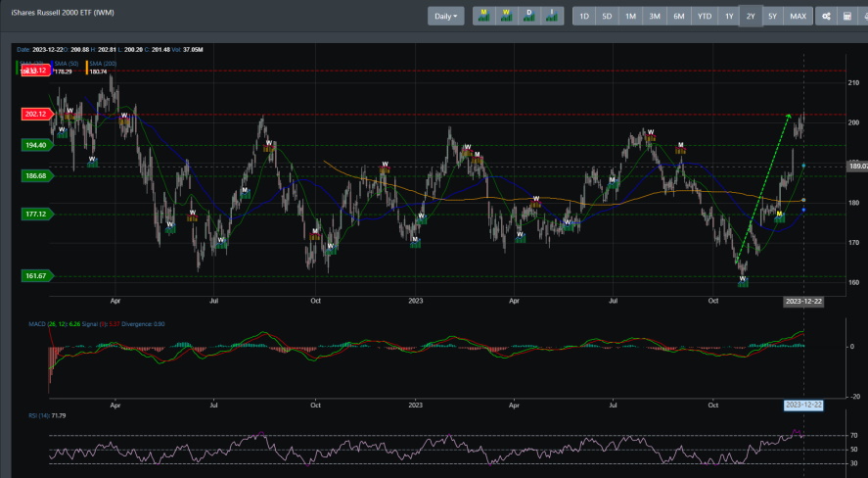Screen dimensions: 868x478
Task: Click the 2023-12-22 date label under MACD panel
Action: point(803,405)
